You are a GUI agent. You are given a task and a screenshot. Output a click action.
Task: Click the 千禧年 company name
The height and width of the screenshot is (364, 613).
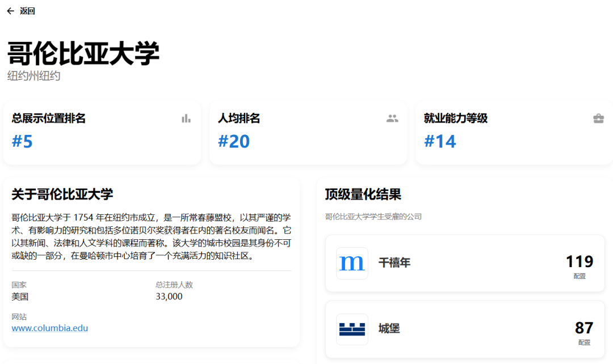394,263
